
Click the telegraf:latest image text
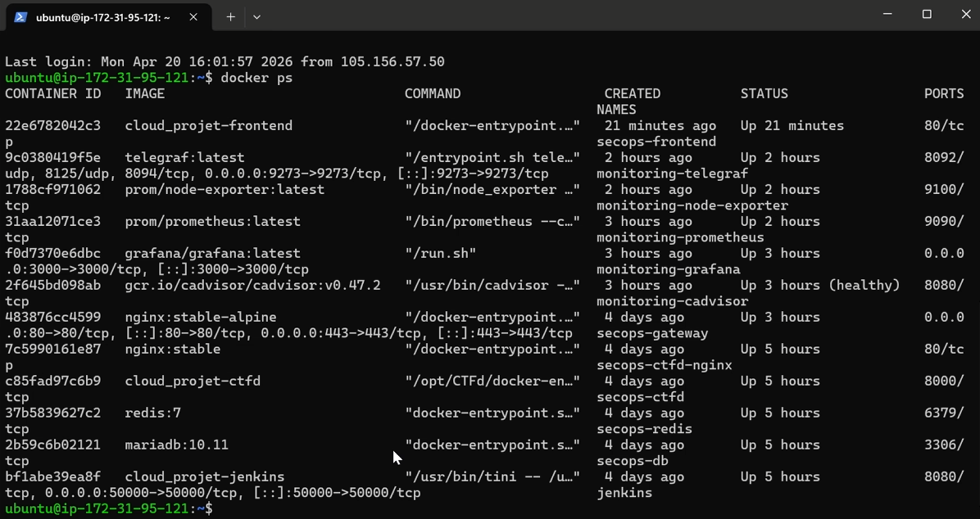184,157
